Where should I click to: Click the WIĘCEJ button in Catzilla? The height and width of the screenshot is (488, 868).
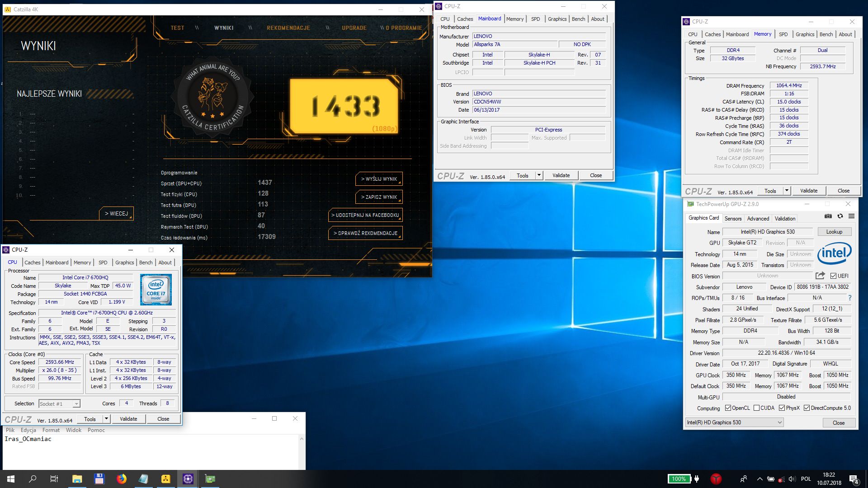(x=116, y=213)
